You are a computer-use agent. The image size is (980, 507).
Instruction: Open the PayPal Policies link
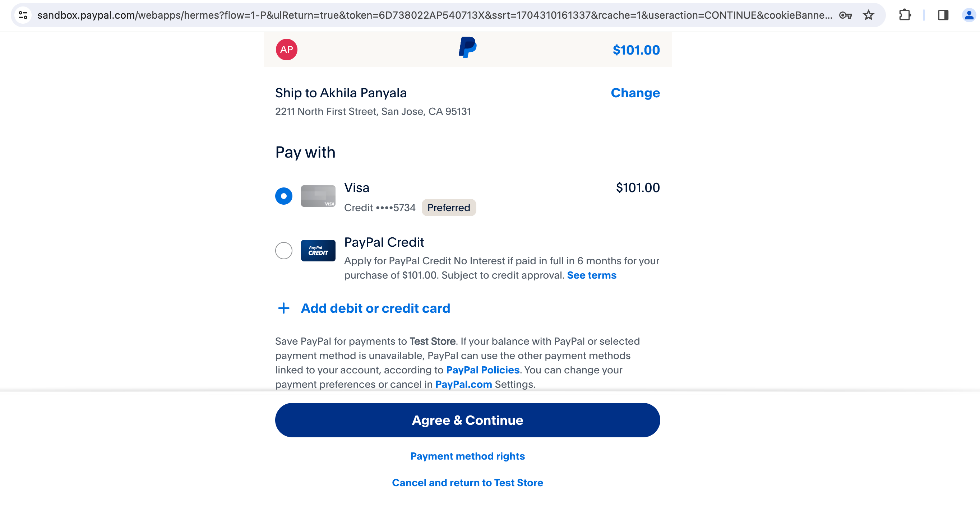click(483, 370)
